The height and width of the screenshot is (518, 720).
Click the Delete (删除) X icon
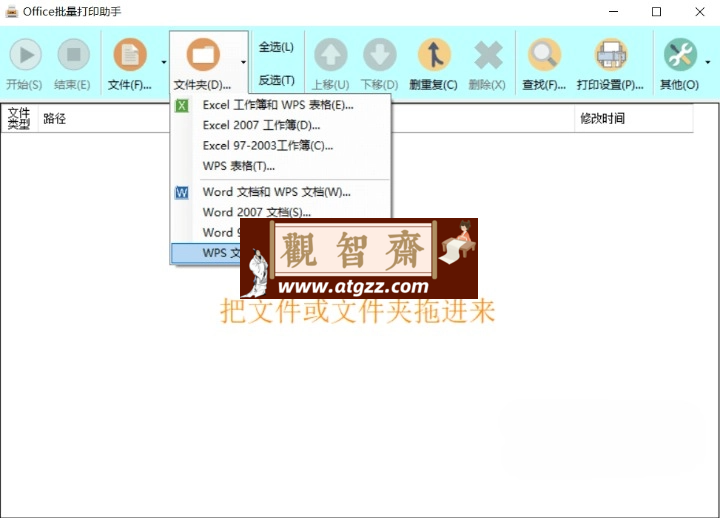pyautogui.click(x=488, y=55)
